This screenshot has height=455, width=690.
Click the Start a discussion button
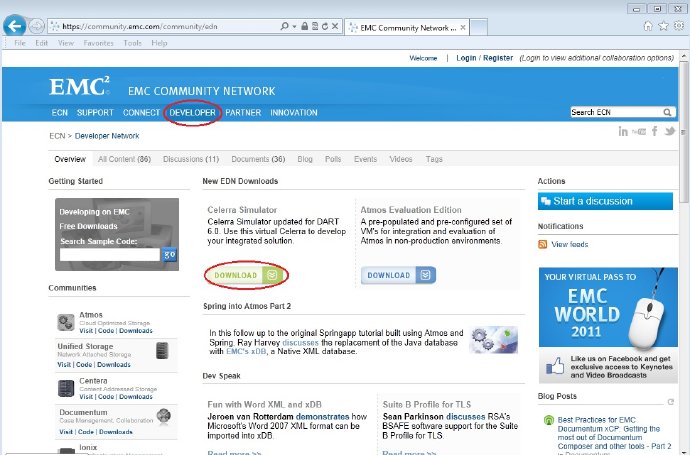click(x=605, y=201)
